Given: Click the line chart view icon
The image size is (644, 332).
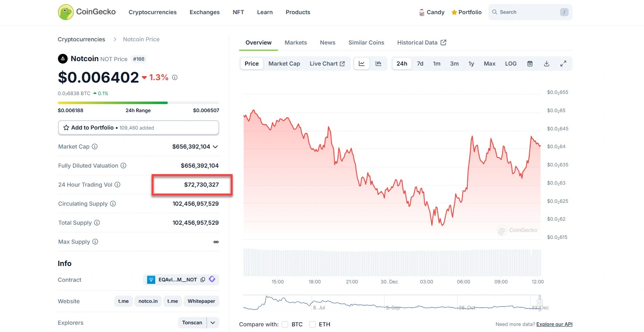Looking at the screenshot, I should (362, 64).
